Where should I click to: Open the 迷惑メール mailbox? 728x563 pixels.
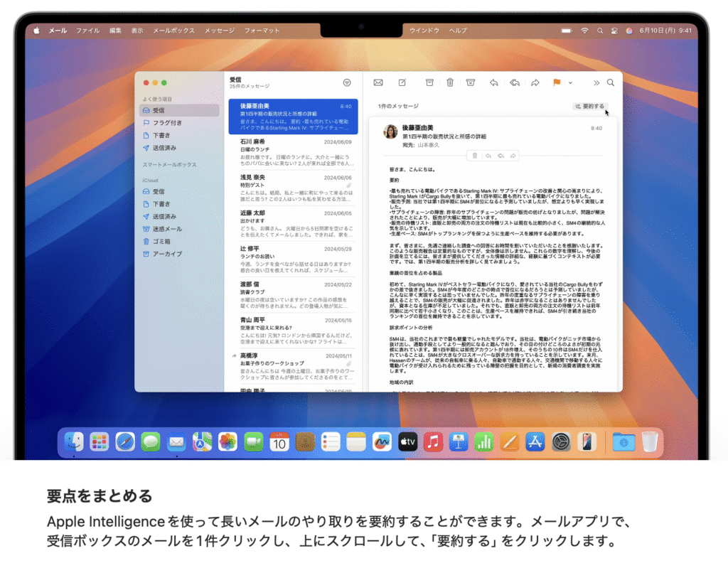point(179,229)
